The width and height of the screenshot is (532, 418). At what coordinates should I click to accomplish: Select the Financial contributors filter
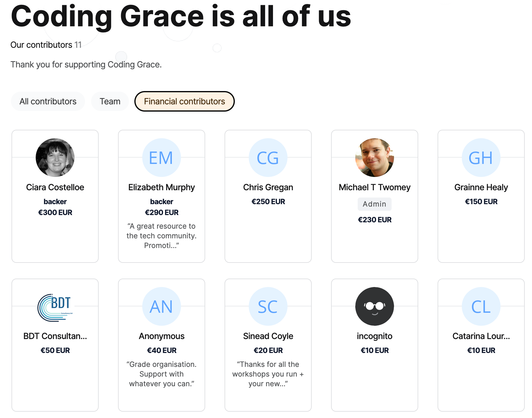click(x=185, y=101)
